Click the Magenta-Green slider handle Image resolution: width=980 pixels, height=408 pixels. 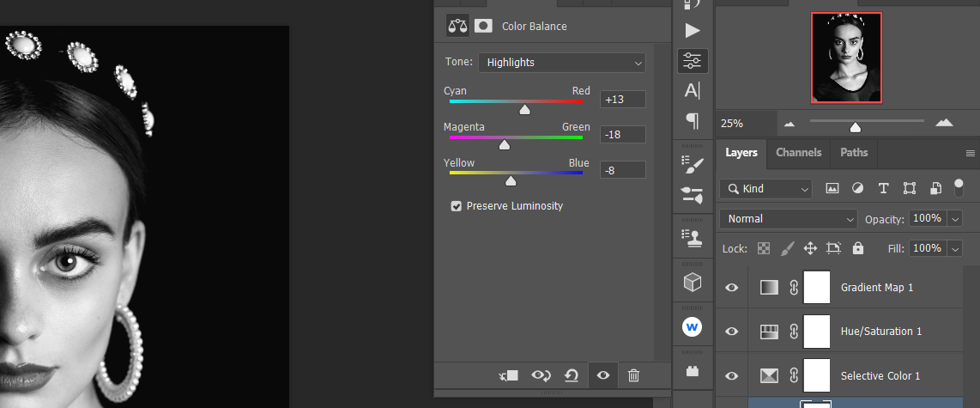coord(505,145)
